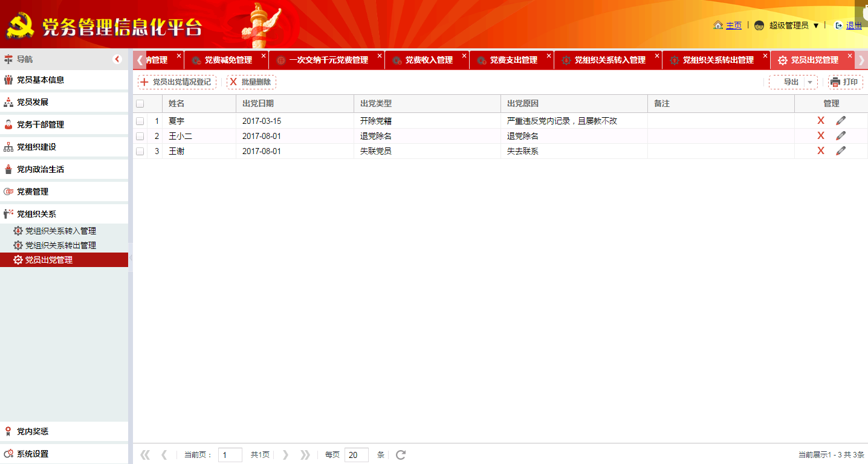Go to 主页 via the top link

click(733, 25)
